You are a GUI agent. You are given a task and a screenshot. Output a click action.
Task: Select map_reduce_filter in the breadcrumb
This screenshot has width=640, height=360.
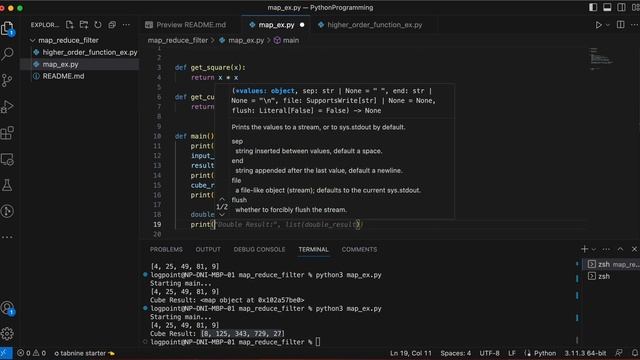(178, 40)
